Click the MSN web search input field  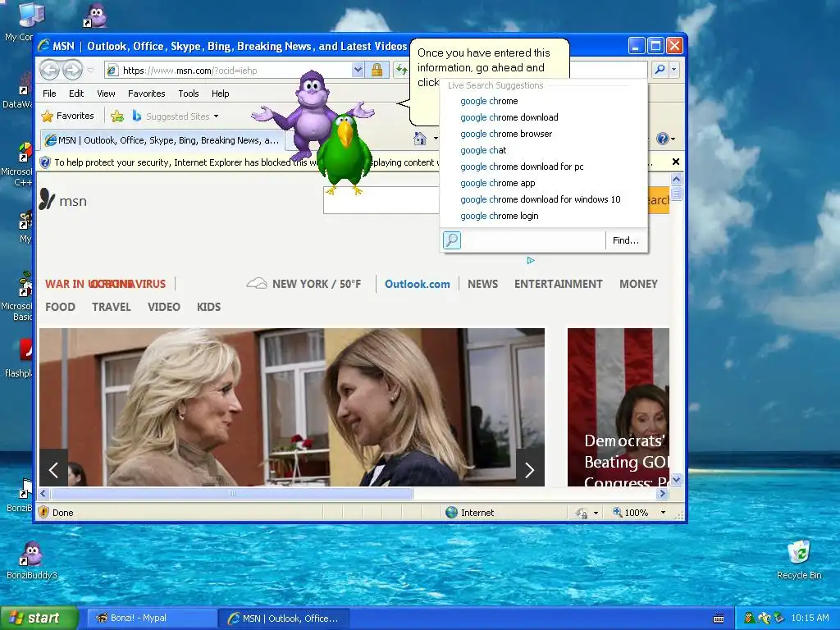coord(381,200)
